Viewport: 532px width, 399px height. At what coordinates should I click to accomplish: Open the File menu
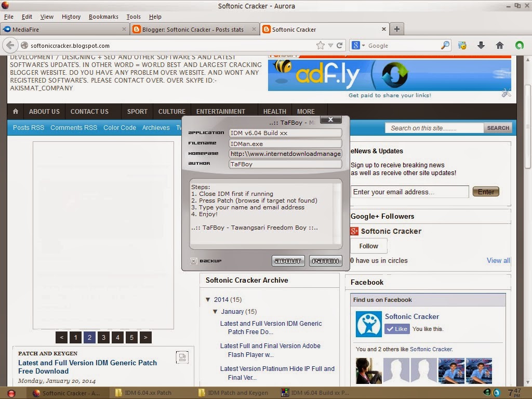tap(9, 17)
